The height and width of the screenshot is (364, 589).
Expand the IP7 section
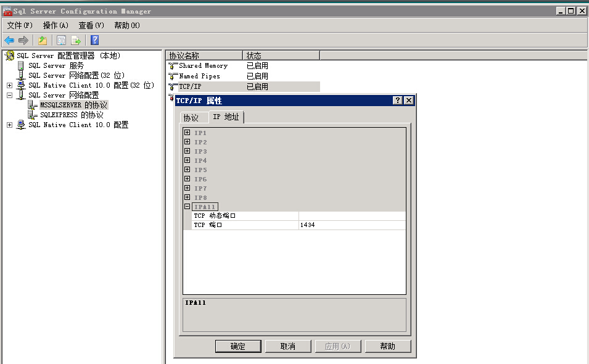[x=187, y=188]
